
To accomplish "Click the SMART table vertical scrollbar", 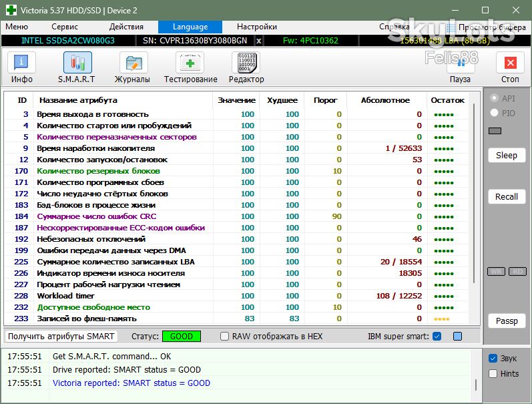I will click(474, 194).
